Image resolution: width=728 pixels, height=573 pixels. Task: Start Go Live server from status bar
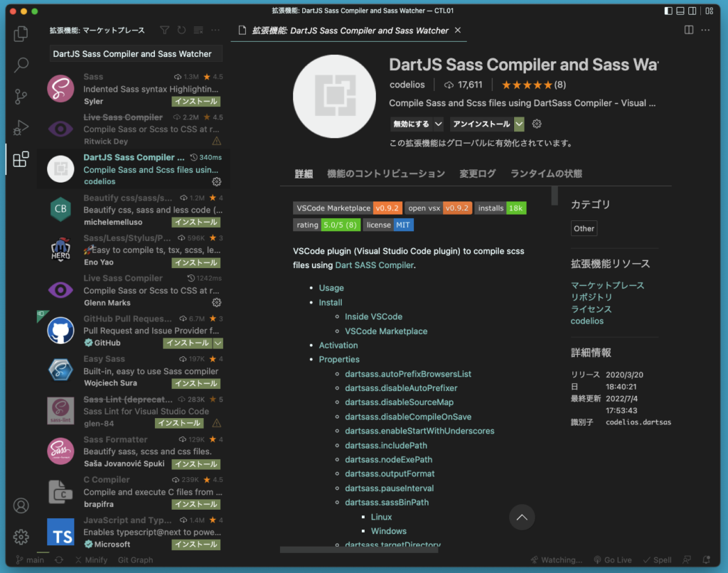(x=613, y=560)
